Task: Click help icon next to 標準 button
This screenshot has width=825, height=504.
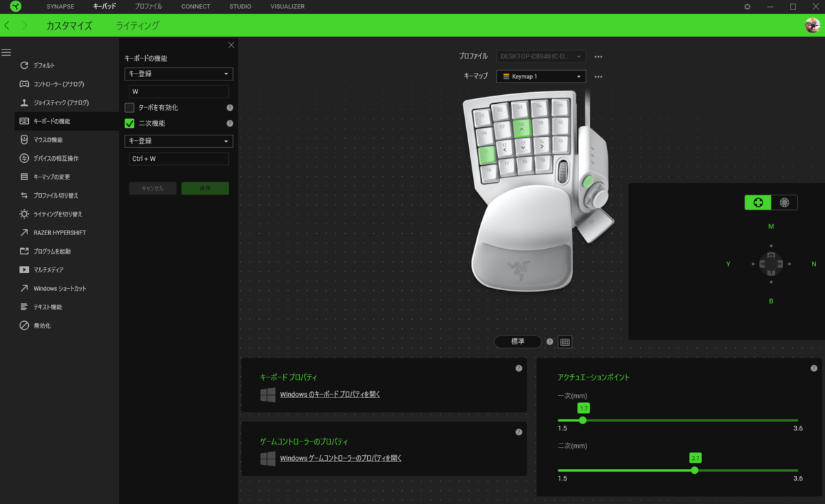Action: pos(550,342)
